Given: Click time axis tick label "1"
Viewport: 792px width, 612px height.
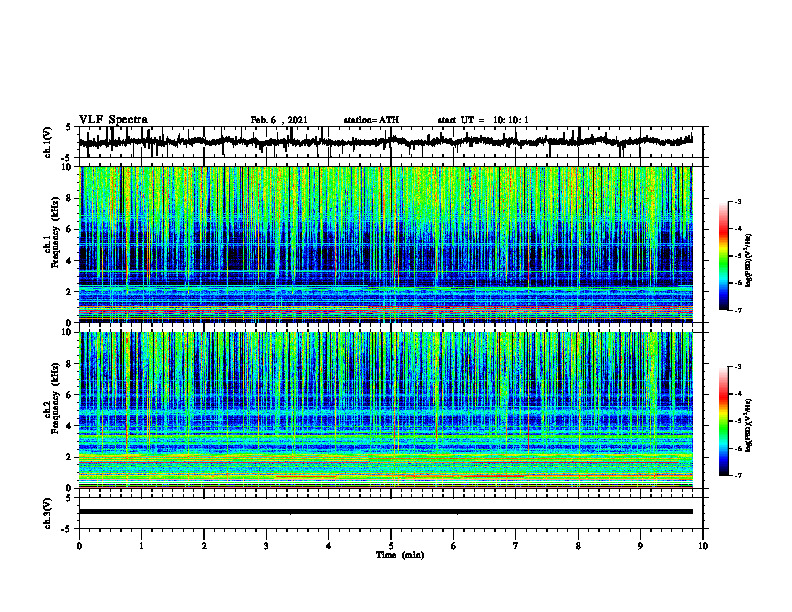Looking at the screenshot, I should [x=141, y=546].
